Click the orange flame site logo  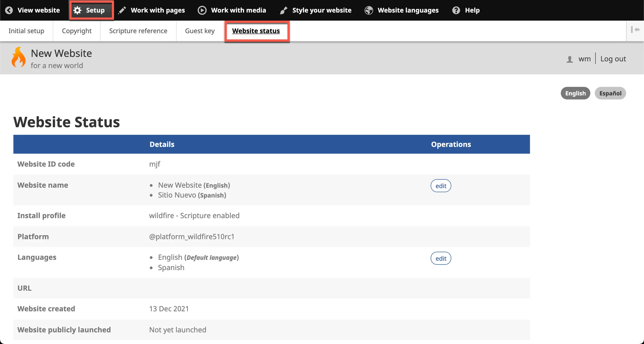(19, 57)
